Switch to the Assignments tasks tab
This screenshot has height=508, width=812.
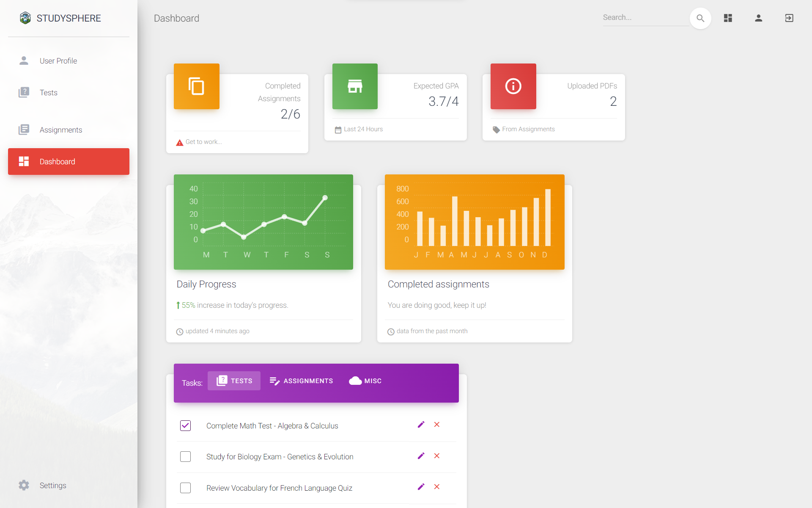[301, 381]
